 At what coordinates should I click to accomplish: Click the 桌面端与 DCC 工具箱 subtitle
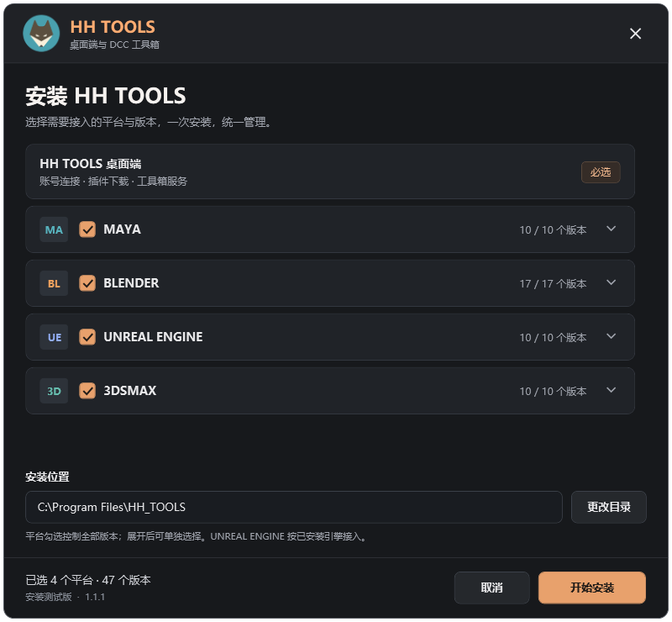[x=114, y=45]
